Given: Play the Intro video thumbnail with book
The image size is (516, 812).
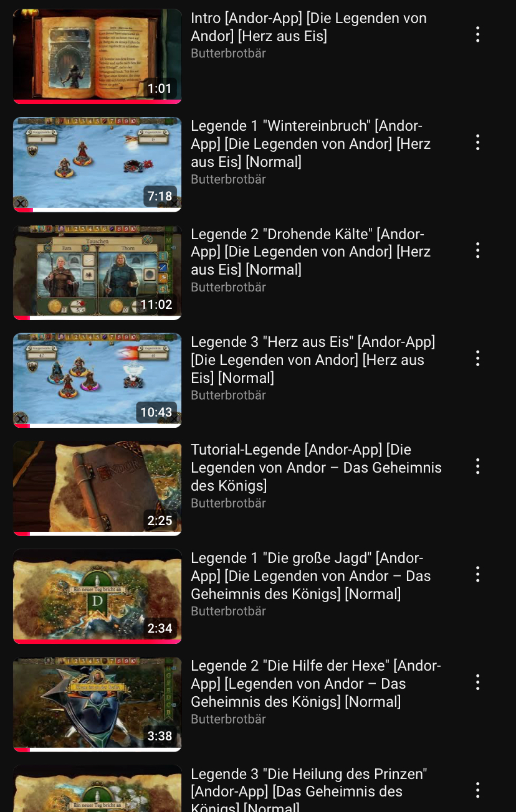Looking at the screenshot, I should pos(97,57).
